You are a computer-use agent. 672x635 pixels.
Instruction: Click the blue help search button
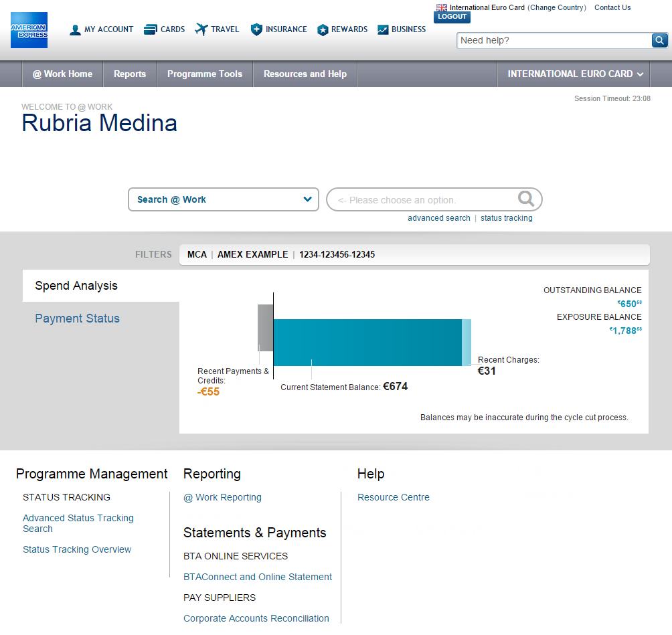(659, 41)
